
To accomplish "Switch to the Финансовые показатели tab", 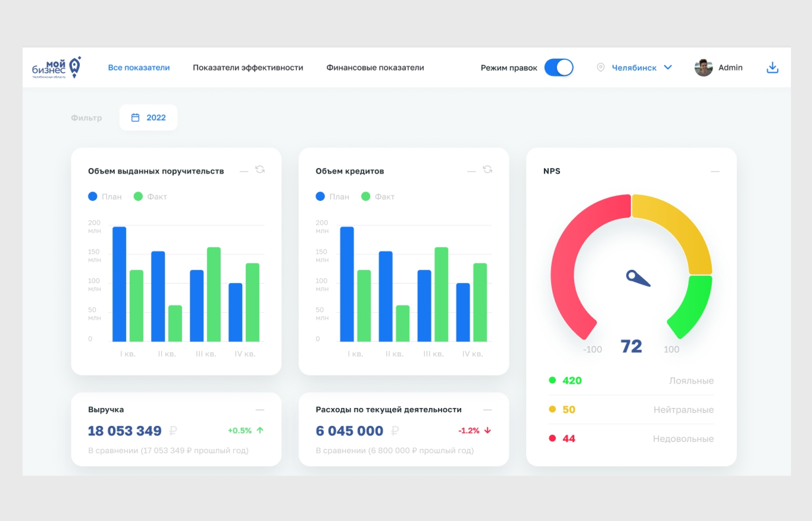I will (375, 68).
